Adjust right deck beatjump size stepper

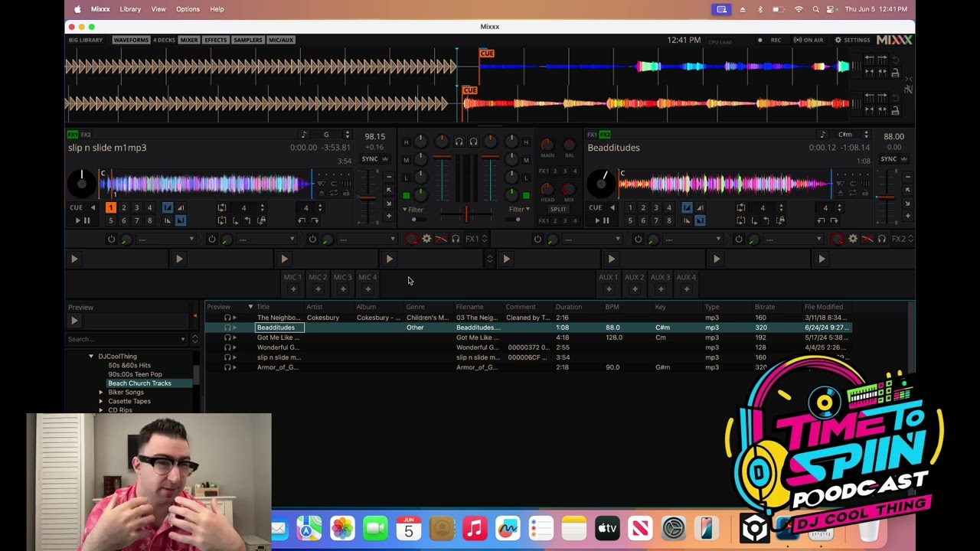point(838,207)
